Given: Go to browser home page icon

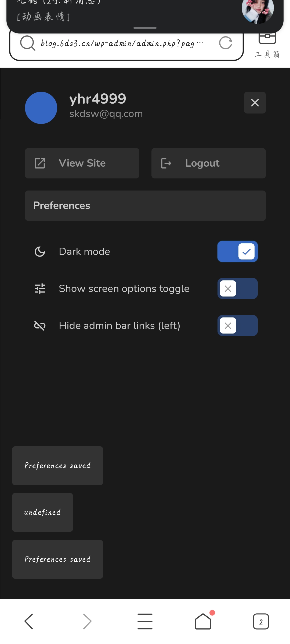Looking at the screenshot, I should (203, 621).
